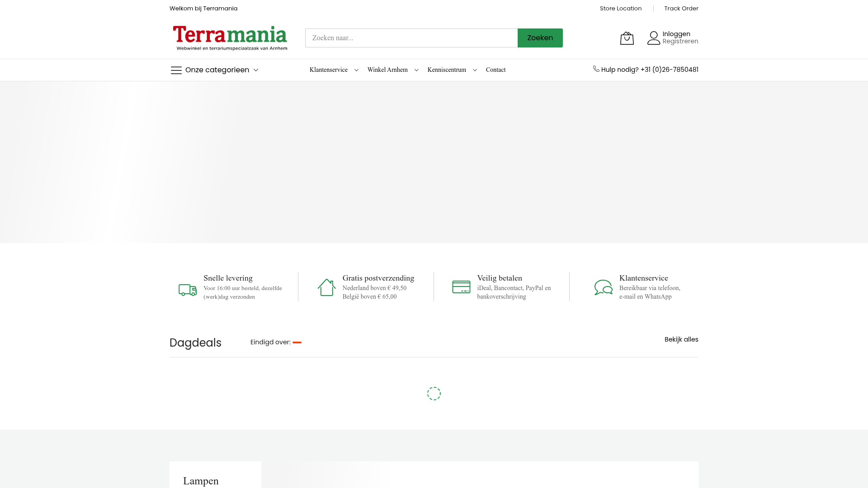Click the Terramania logo
Viewport: 868px width, 488px height.
coord(230,38)
